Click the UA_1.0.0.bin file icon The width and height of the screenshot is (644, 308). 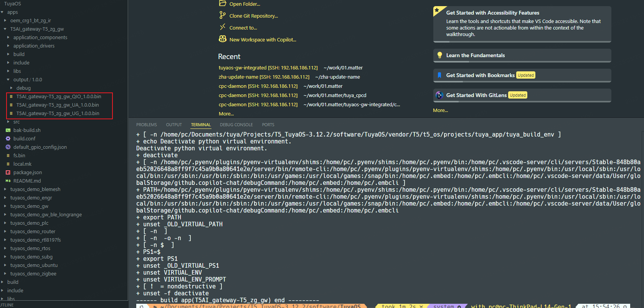pyautogui.click(x=11, y=105)
